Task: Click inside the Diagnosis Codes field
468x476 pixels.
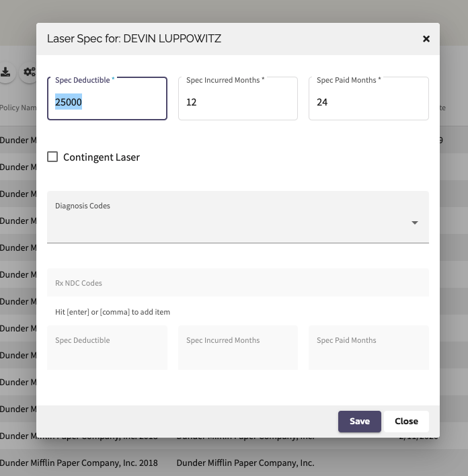Action: tap(238, 217)
